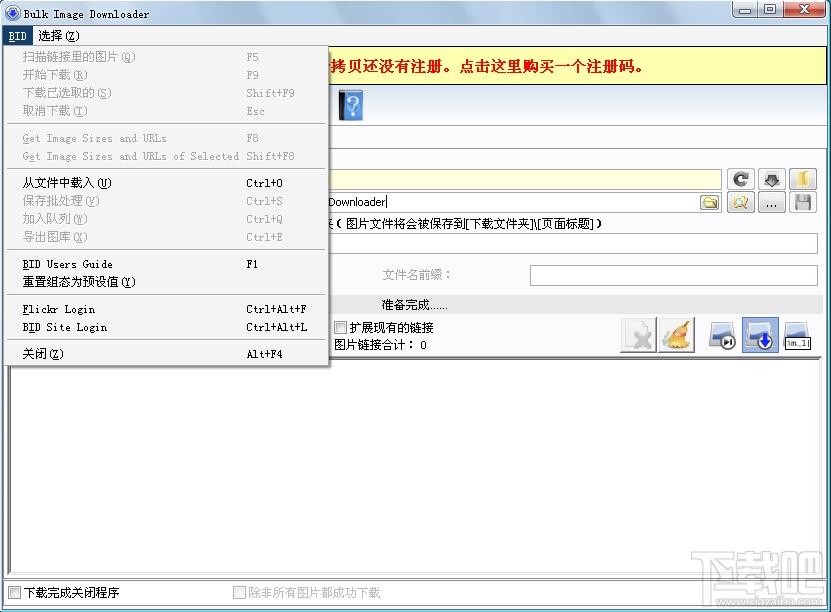Click 取消下载 menu entry
The image size is (831, 612).
pos(167,111)
